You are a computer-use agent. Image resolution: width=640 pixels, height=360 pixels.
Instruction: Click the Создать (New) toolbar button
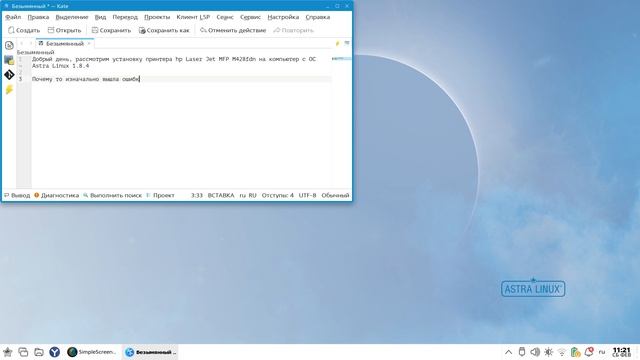(x=24, y=30)
